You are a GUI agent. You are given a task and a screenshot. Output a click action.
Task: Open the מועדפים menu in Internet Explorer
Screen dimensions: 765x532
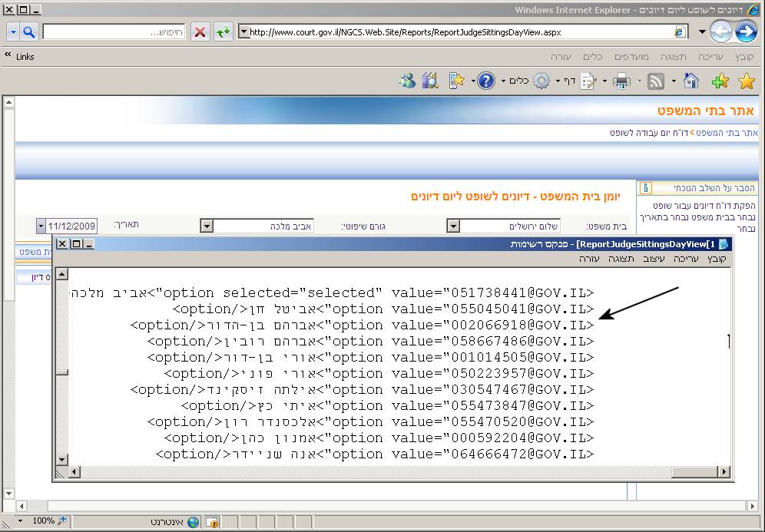click(633, 57)
